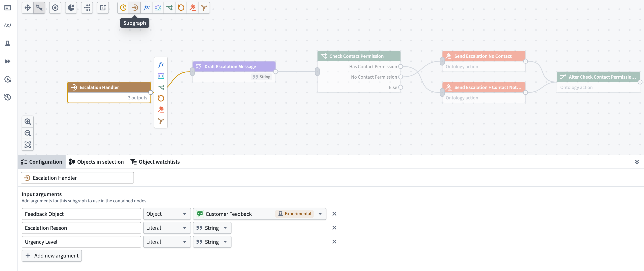Switch to Object watchlists tab
The width and height of the screenshot is (644, 271).
[155, 162]
